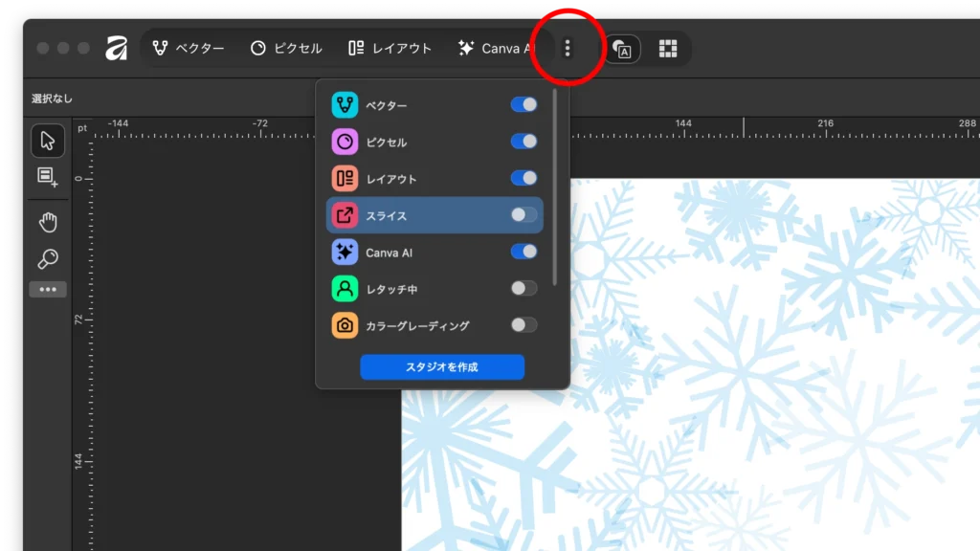Turn off the Canva AI toggle
This screenshot has width=980, height=551.
coord(523,252)
